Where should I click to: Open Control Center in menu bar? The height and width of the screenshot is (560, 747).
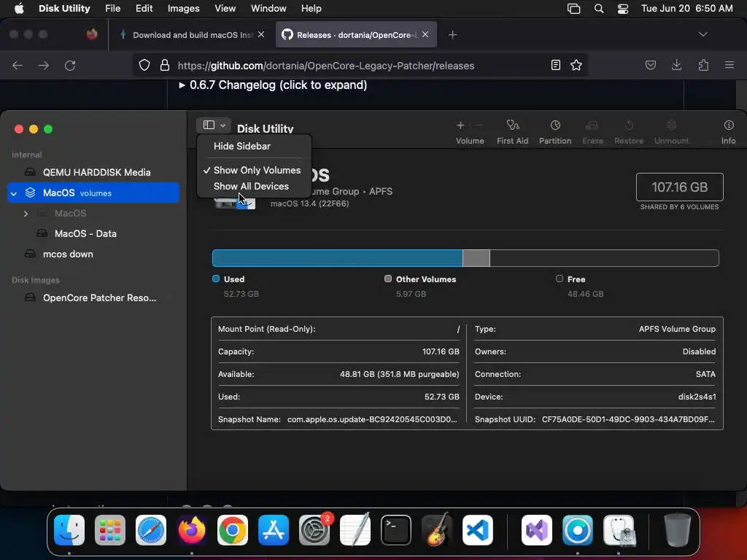623,9
